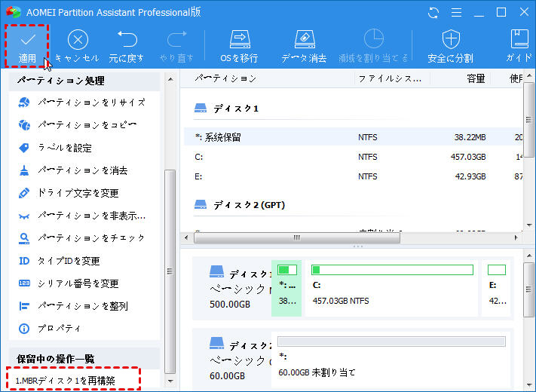Open the OSを移行 migrate tool

click(x=240, y=46)
